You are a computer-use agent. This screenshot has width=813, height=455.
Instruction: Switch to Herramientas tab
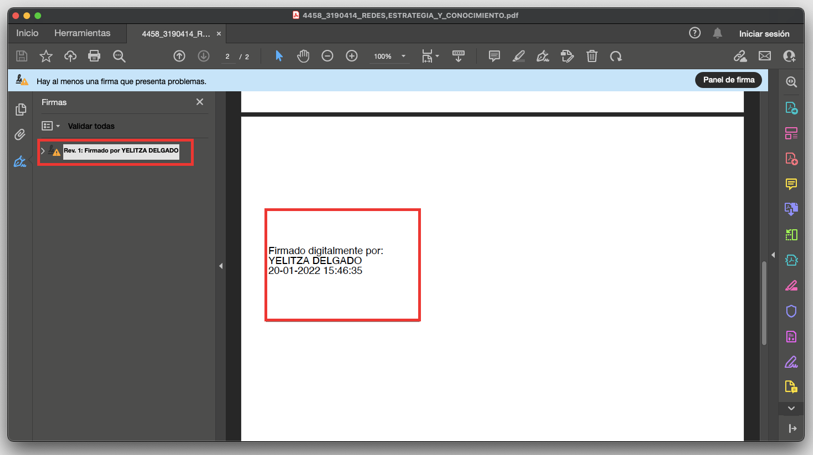click(x=82, y=33)
